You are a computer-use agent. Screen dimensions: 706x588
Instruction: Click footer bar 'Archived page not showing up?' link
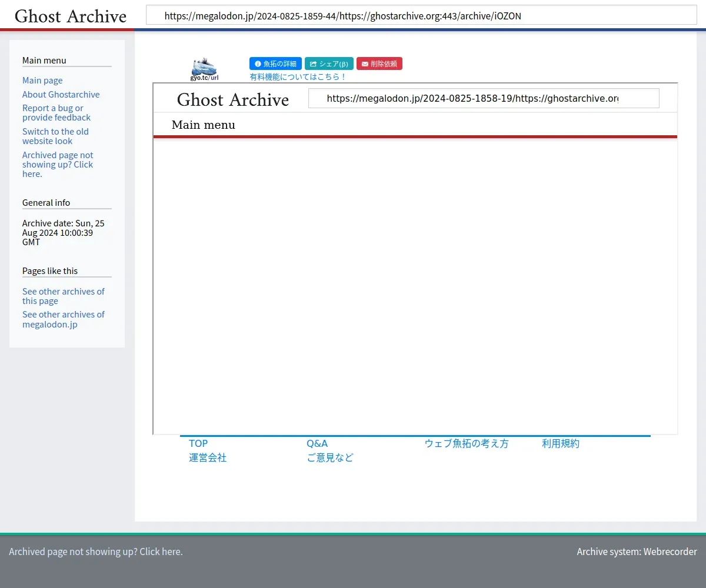click(x=96, y=552)
